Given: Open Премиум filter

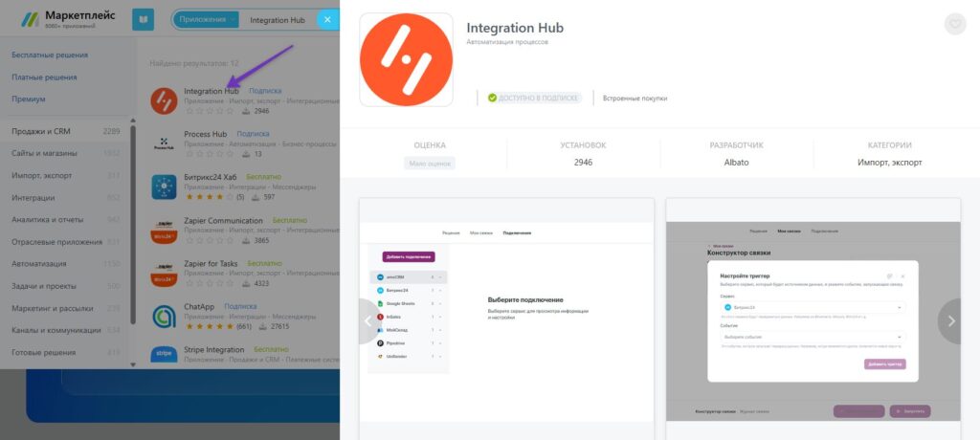Looking at the screenshot, I should point(28,99).
